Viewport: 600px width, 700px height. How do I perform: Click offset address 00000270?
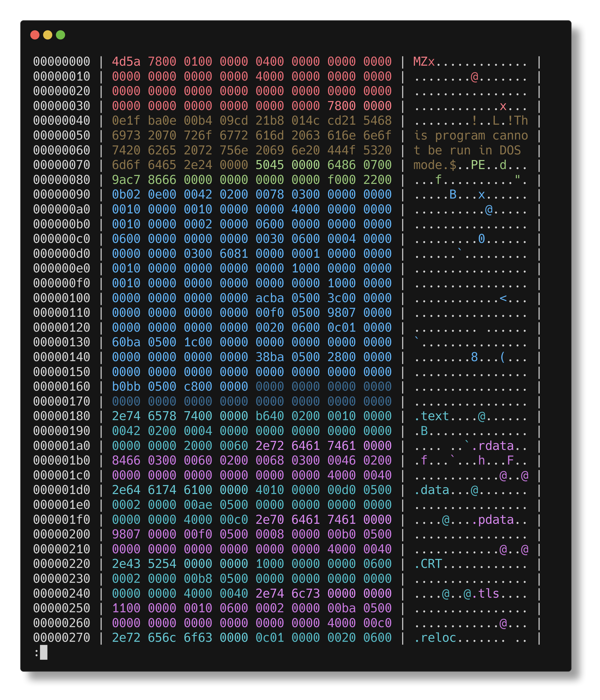click(x=62, y=638)
